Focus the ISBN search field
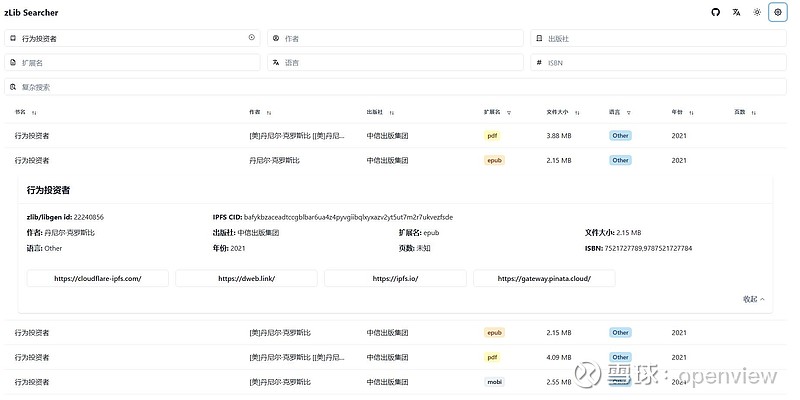The height and width of the screenshot is (400, 800). click(660, 62)
